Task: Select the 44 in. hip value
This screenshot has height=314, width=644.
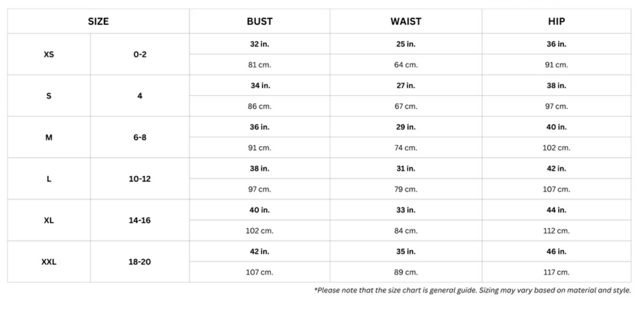Action: [556, 210]
